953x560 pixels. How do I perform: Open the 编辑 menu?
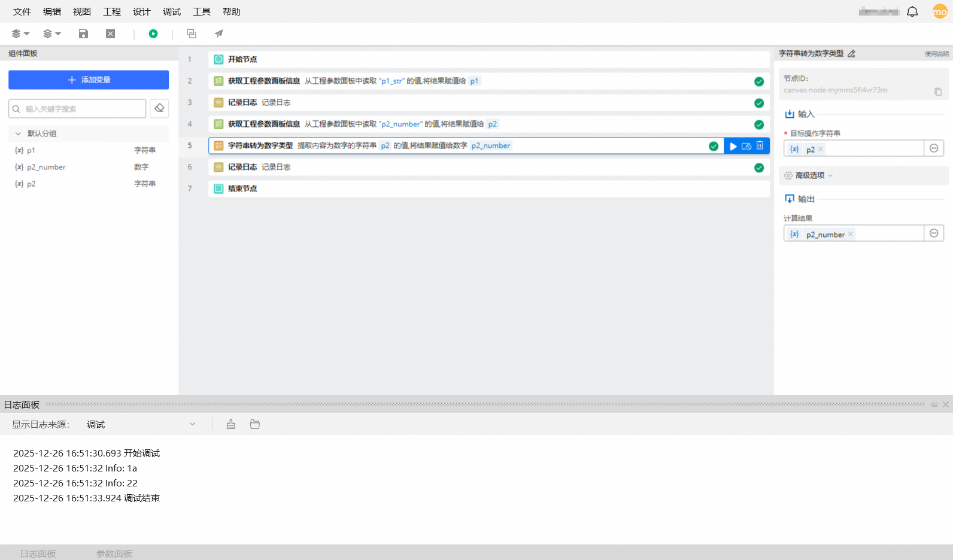tap(52, 11)
